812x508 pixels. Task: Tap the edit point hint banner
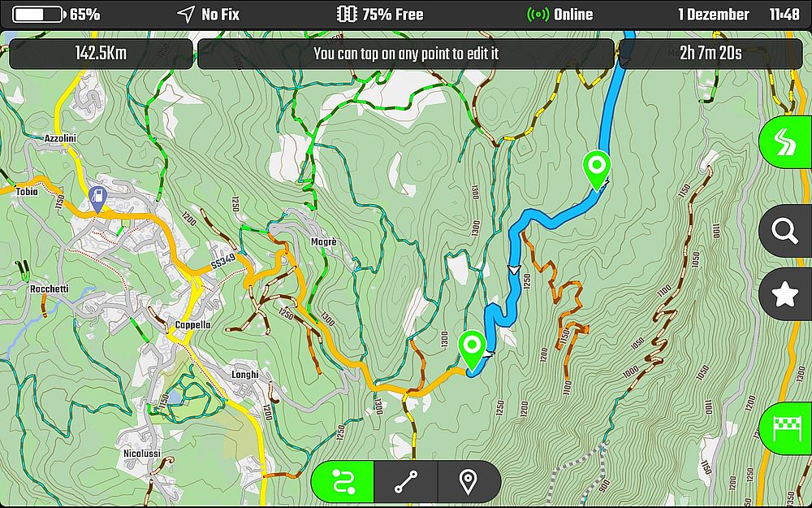point(406,54)
